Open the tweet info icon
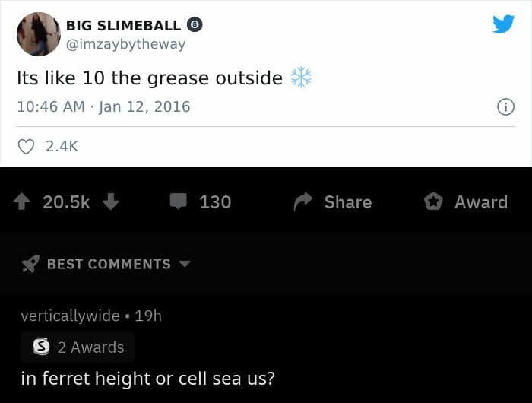Image resolution: width=532 pixels, height=403 pixels. [505, 107]
